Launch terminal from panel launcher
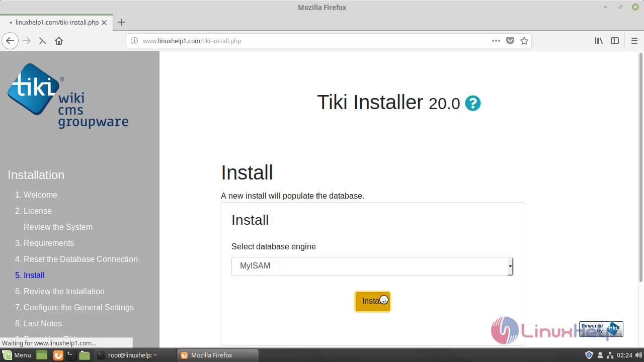This screenshot has width=644, height=362. tap(71, 355)
